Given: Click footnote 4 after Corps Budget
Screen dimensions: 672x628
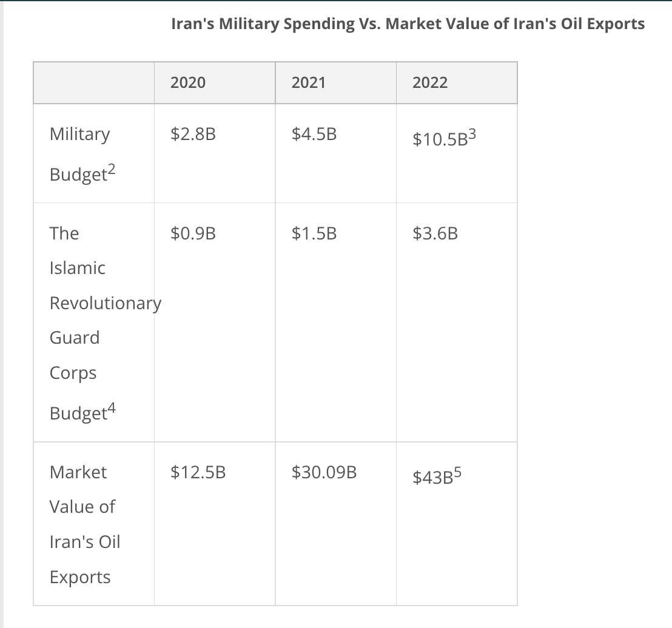Looking at the screenshot, I should click(112, 408).
